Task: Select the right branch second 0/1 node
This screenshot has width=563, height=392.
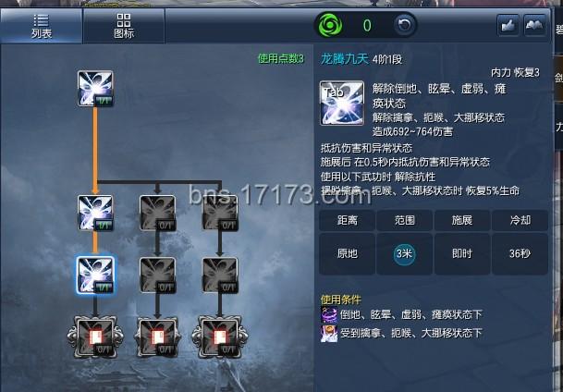Action: pos(220,276)
